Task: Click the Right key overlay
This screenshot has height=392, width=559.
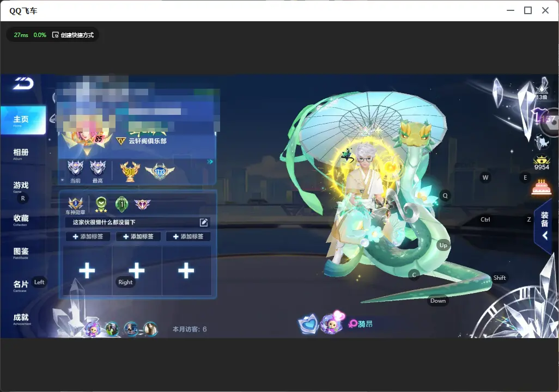Action: coord(125,282)
